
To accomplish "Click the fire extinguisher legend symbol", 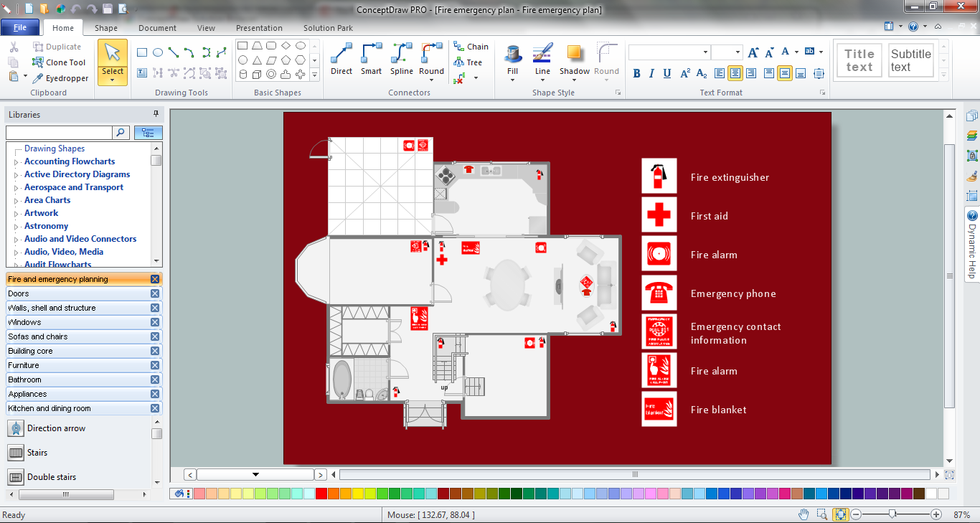I will coord(659,176).
